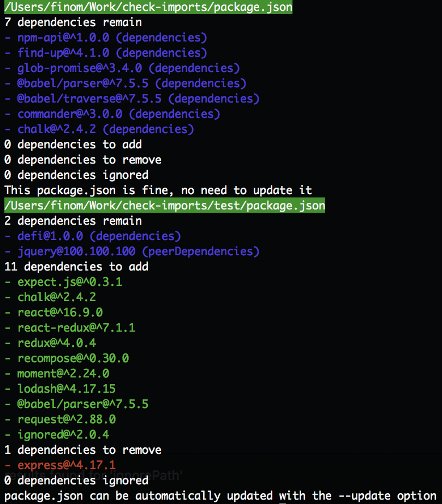The width and height of the screenshot is (442, 504).
Task: Click the --update option message line
Action: coord(220,496)
